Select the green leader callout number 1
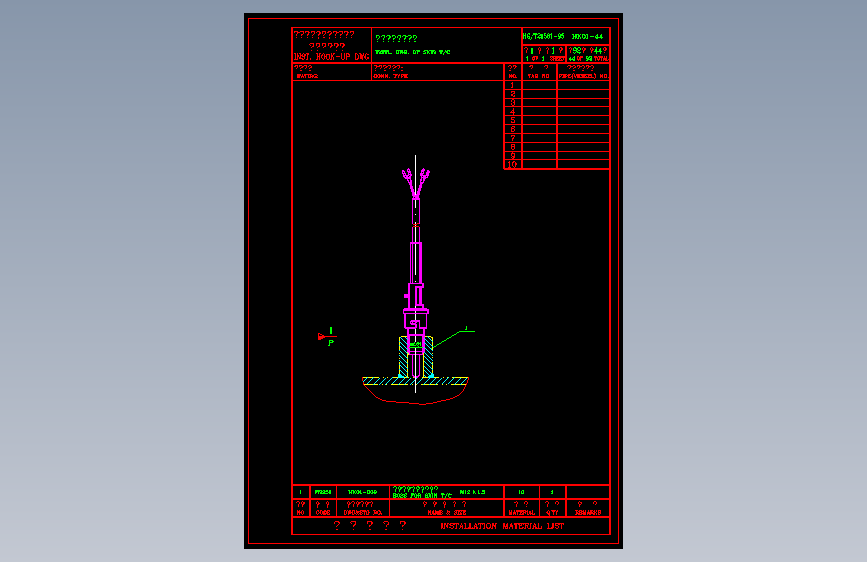Viewport: 867px width, 562px height. point(466,328)
